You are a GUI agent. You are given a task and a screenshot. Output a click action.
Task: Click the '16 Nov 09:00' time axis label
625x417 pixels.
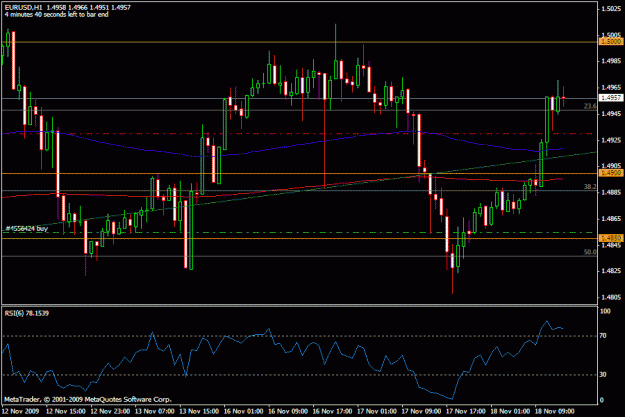(288, 411)
